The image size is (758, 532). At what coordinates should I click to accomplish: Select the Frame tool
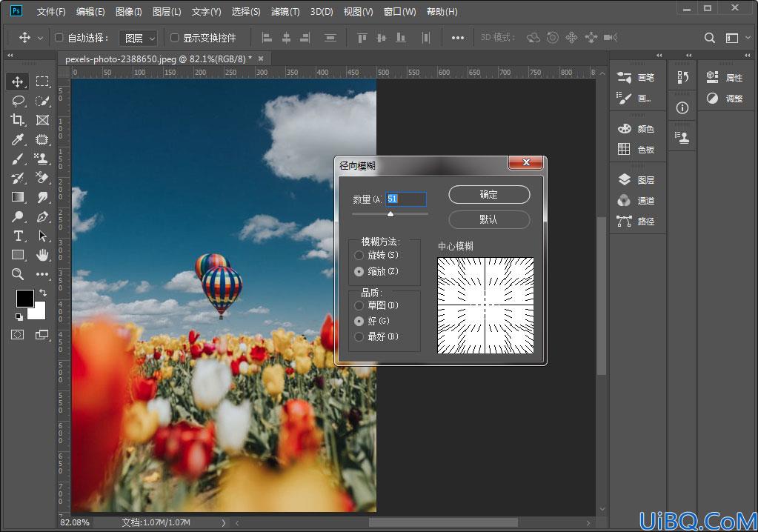[42, 120]
